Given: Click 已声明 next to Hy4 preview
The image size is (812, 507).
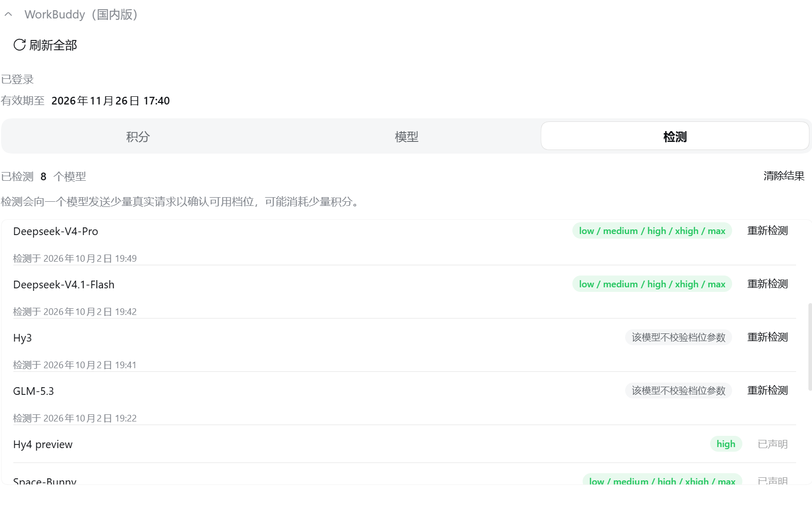Looking at the screenshot, I should (773, 444).
